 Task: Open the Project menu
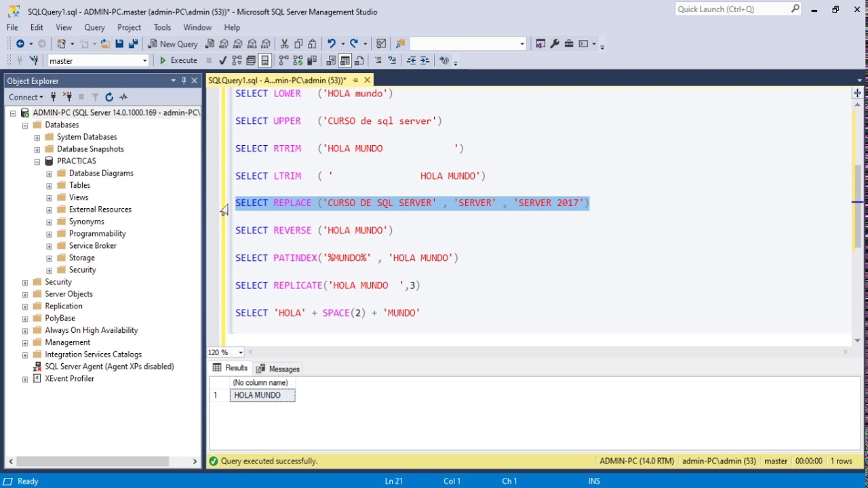129,27
